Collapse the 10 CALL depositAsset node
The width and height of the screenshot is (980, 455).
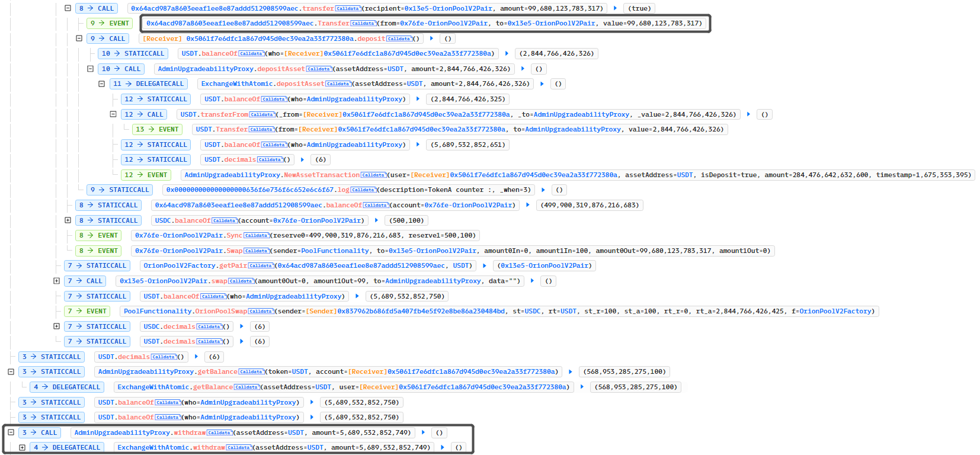(90, 69)
